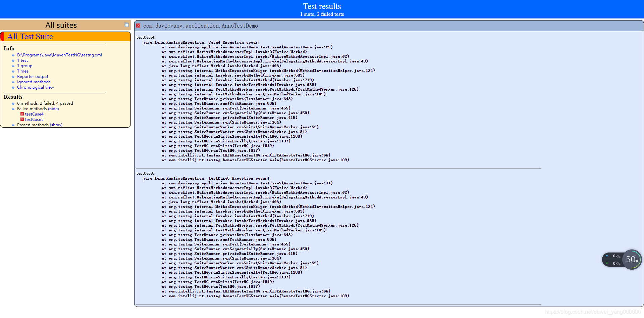The image size is (644, 318).
Task: Select the All Test Suite header
Action: point(30,37)
